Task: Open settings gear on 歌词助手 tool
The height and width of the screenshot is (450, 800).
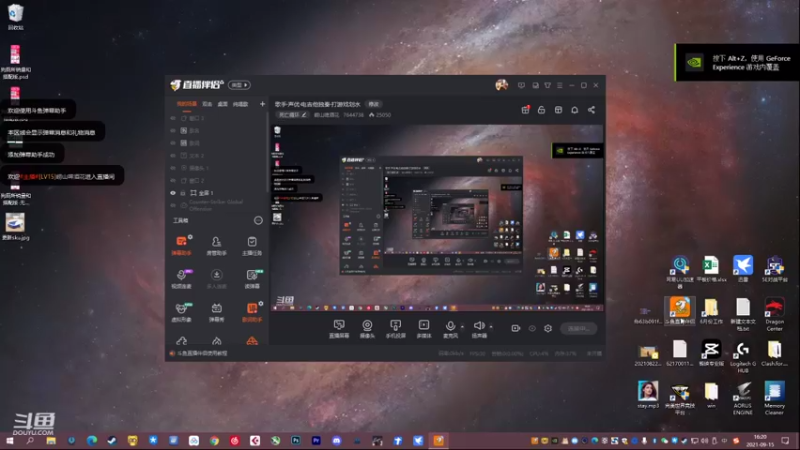Action: 261,304
